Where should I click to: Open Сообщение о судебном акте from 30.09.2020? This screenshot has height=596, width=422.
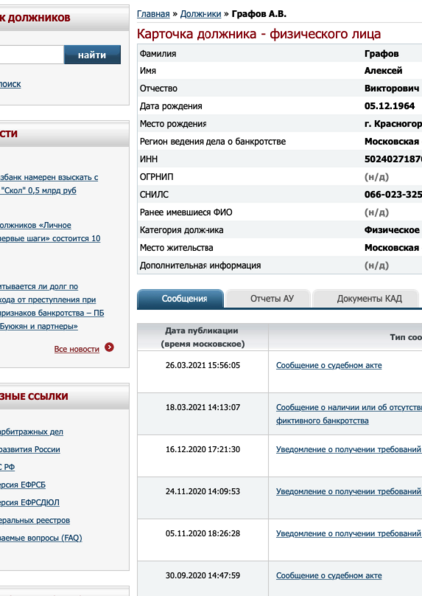(x=329, y=575)
